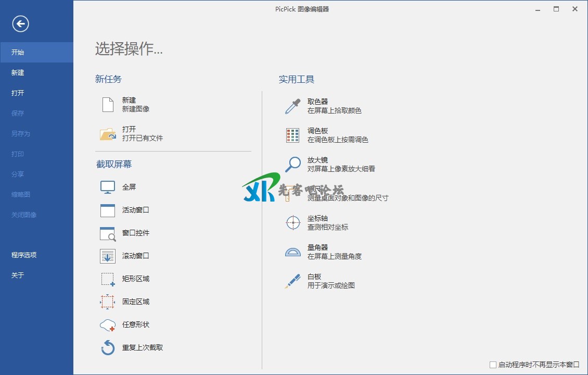Open the crosshair coordinate axis tool

click(293, 223)
